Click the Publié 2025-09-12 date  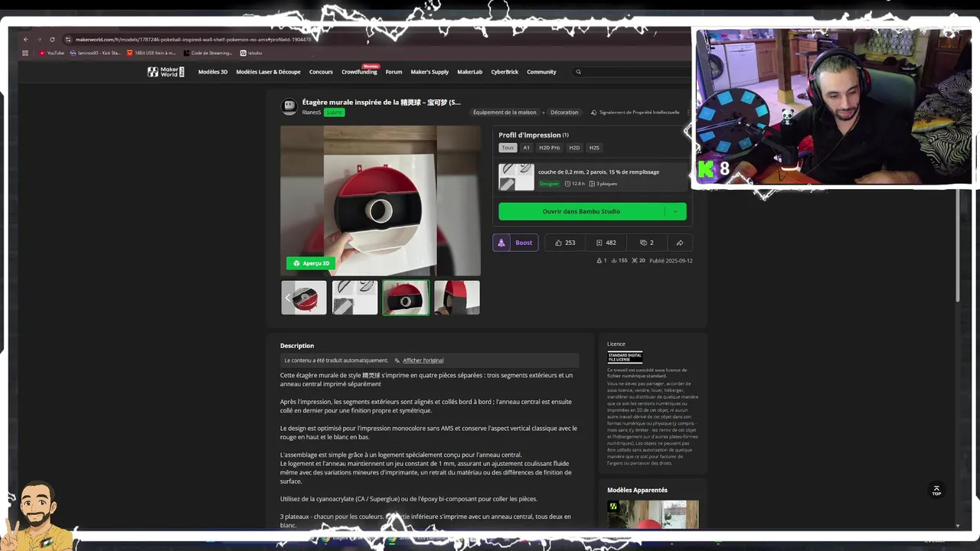(671, 261)
